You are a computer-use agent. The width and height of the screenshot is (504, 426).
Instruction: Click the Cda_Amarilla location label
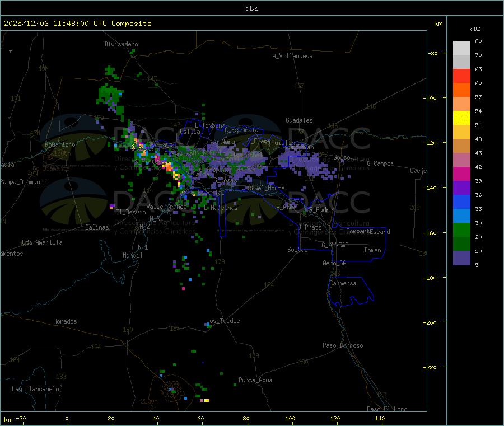point(42,242)
